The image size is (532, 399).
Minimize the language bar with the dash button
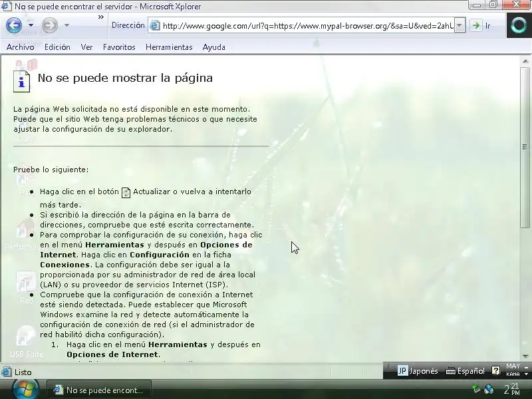[526, 367]
